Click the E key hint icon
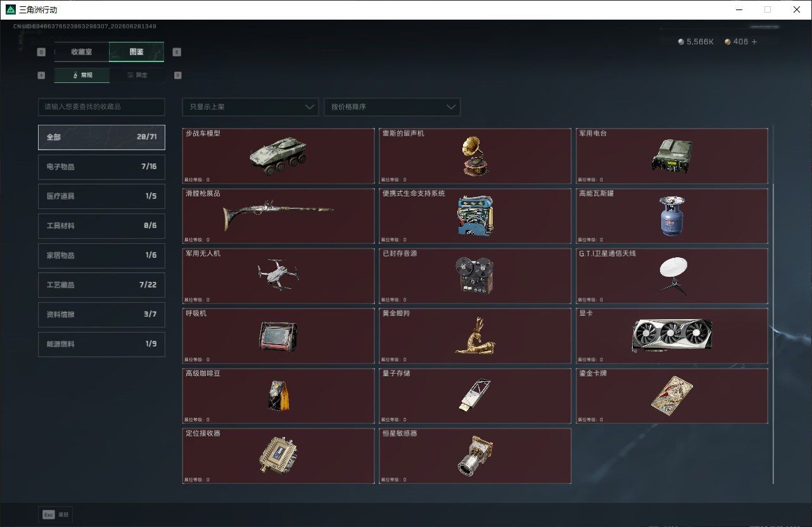This screenshot has height=527, width=812. [177, 52]
